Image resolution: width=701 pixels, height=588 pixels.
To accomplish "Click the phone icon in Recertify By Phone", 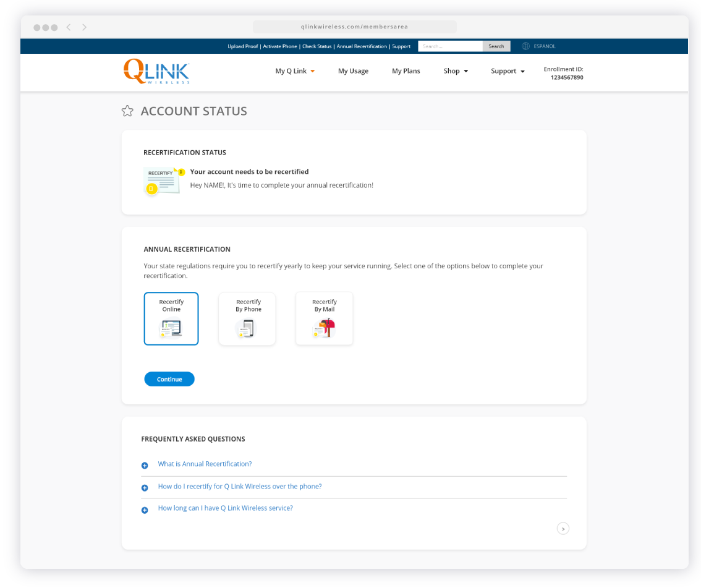I will [x=247, y=328].
